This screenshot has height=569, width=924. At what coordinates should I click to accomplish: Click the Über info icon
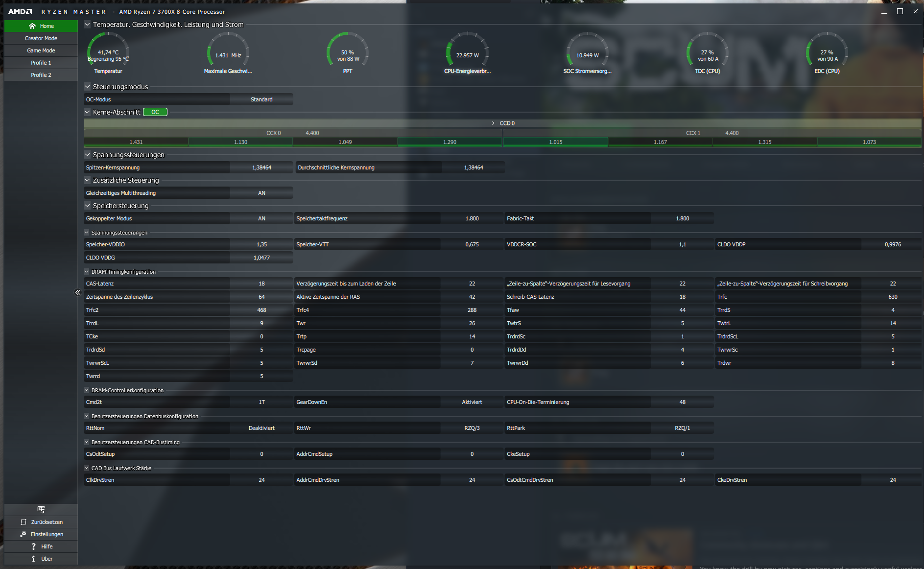coord(33,559)
